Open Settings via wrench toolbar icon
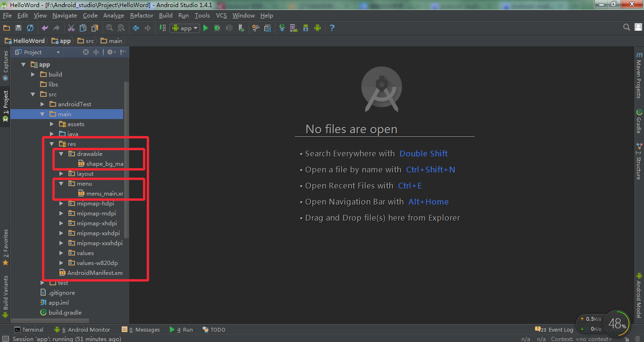 click(x=256, y=28)
